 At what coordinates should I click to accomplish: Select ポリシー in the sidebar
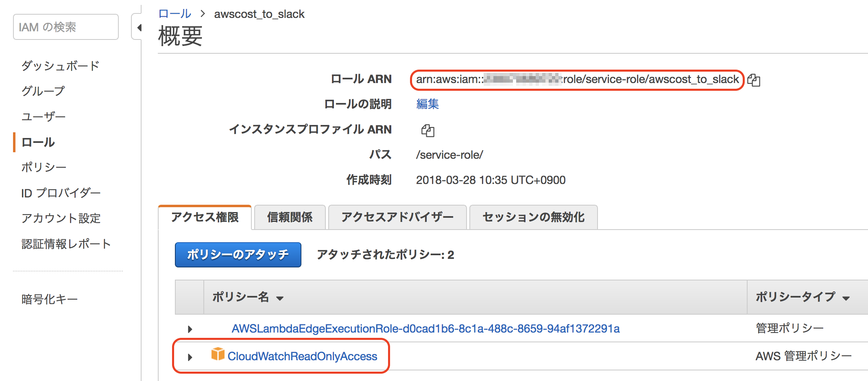click(x=44, y=167)
